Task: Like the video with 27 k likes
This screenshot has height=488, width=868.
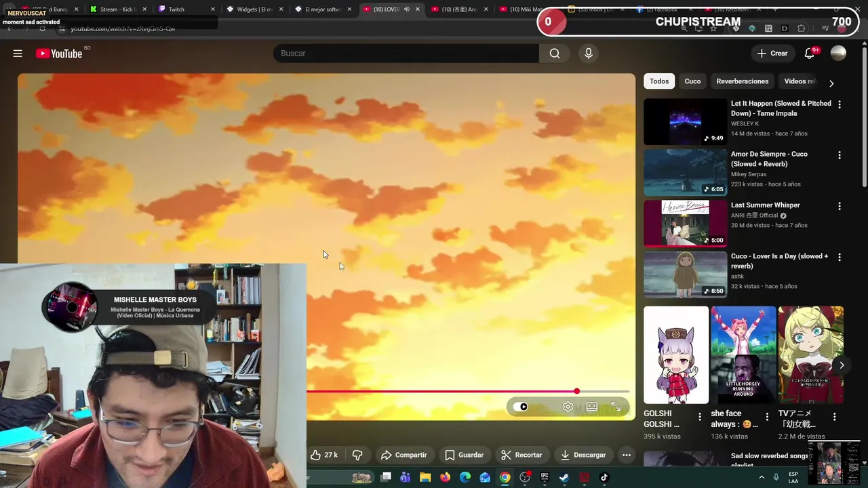Action: tap(324, 455)
